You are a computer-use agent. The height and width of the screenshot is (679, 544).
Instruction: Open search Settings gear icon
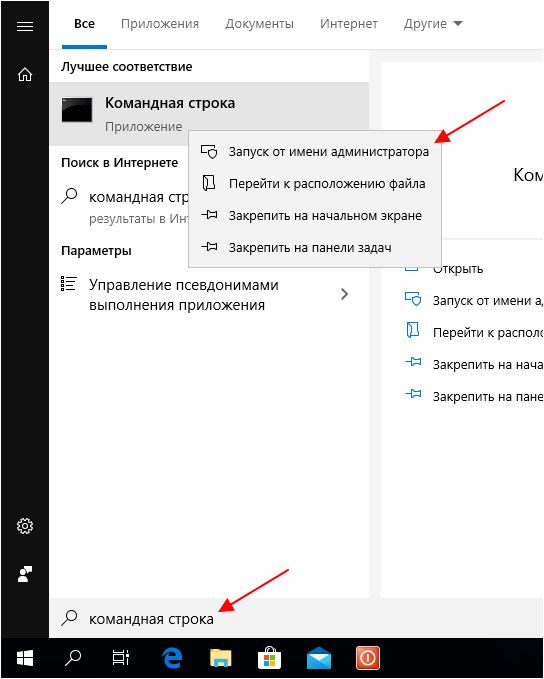[x=25, y=526]
